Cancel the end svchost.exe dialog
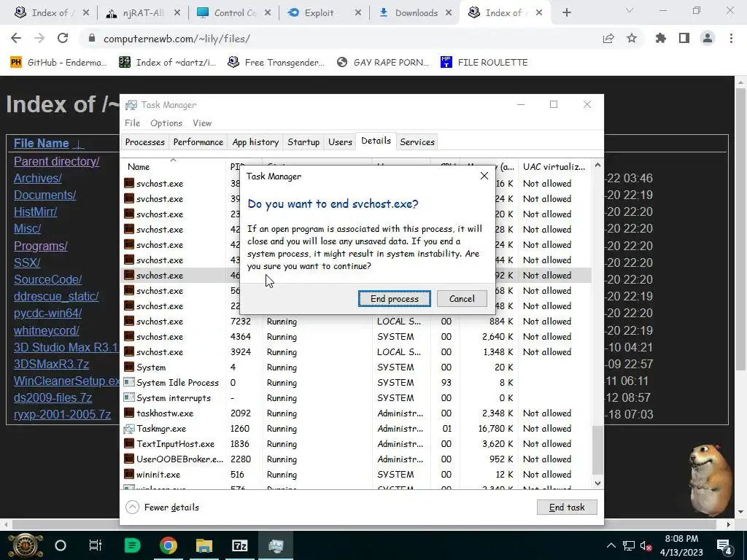The width and height of the screenshot is (747, 560). (x=462, y=298)
